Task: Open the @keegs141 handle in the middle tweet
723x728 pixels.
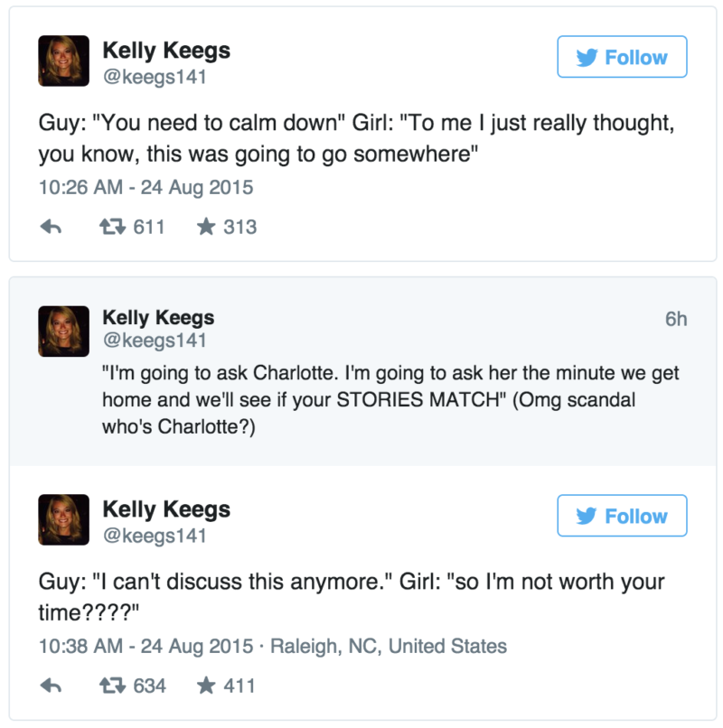Action: pos(155,341)
